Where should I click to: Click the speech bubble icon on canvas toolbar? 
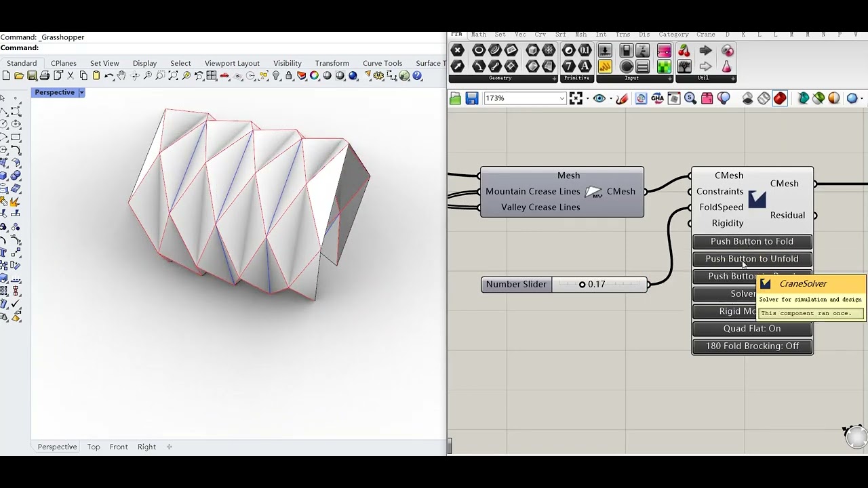(724, 99)
